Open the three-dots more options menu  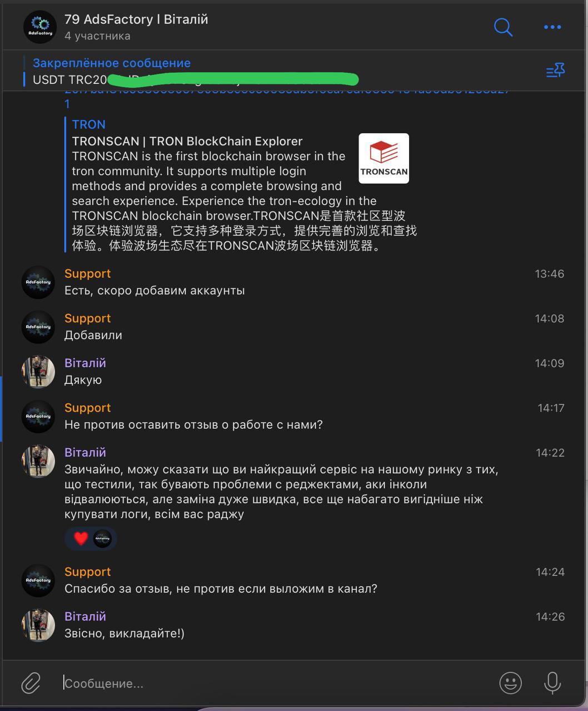[x=552, y=27]
